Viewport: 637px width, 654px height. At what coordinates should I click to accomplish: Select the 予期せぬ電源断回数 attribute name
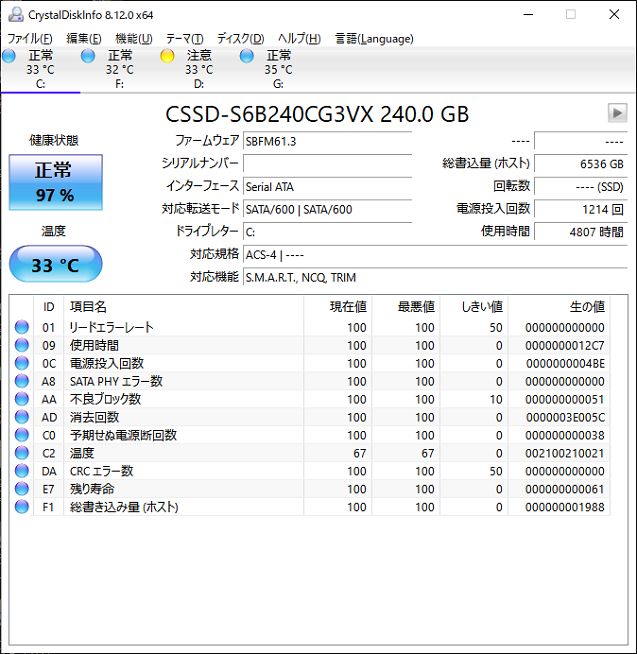coord(123,435)
